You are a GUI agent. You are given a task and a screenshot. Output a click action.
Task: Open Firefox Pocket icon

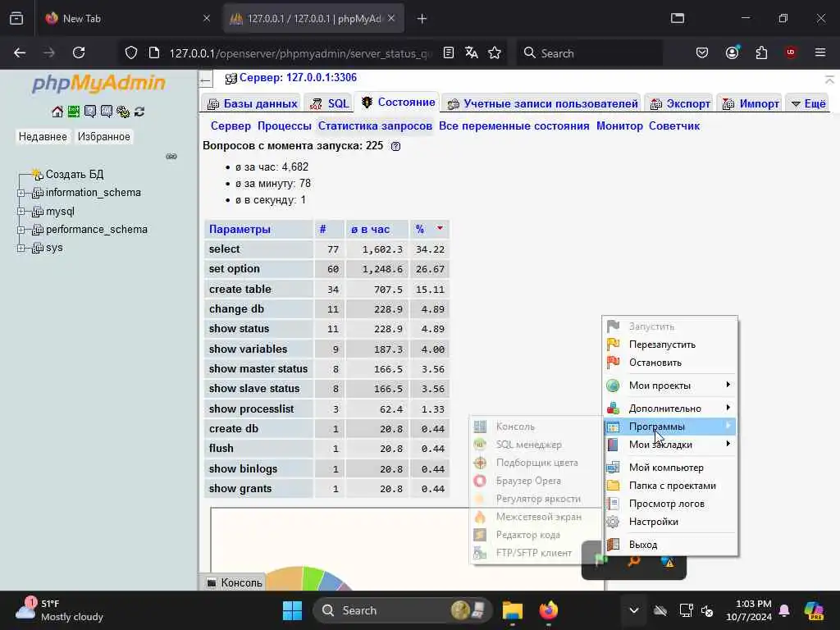[x=702, y=52]
